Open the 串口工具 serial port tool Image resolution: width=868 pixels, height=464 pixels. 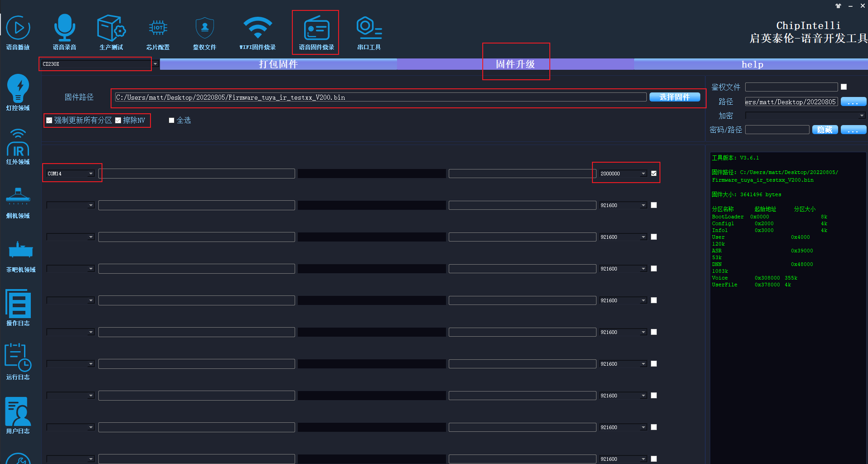click(369, 32)
